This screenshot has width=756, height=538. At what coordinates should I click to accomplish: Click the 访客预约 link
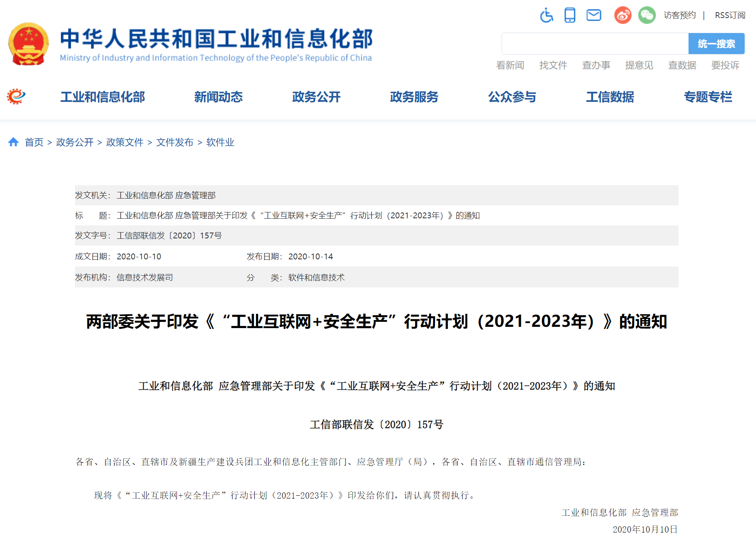point(679,16)
